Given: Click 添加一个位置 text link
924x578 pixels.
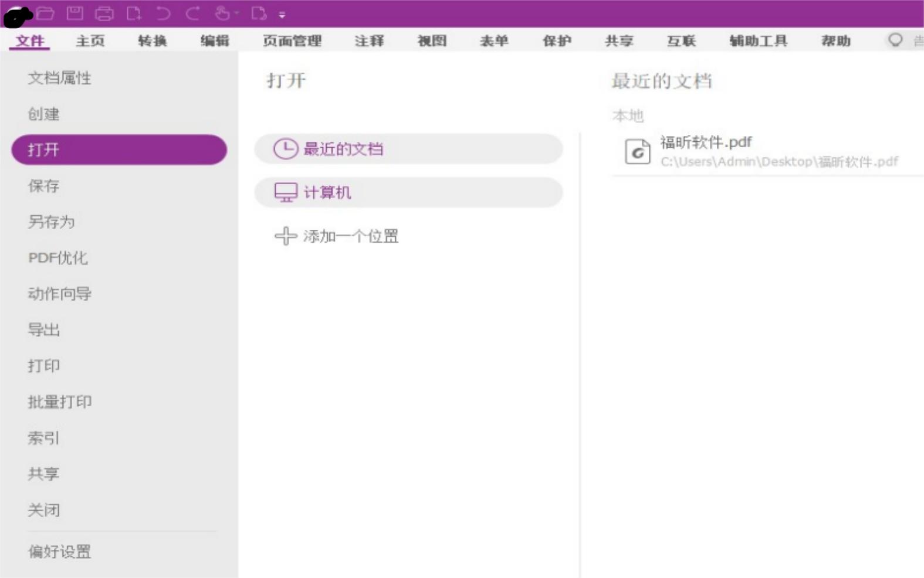Looking at the screenshot, I should pyautogui.click(x=351, y=236).
